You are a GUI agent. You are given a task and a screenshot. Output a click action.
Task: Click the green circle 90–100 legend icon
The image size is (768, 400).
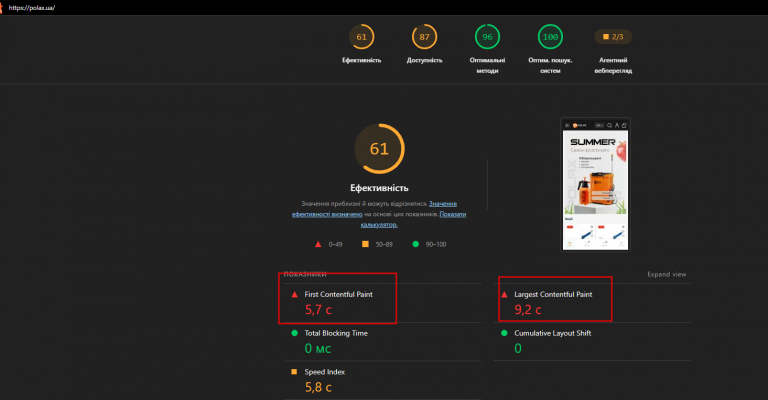tap(415, 244)
